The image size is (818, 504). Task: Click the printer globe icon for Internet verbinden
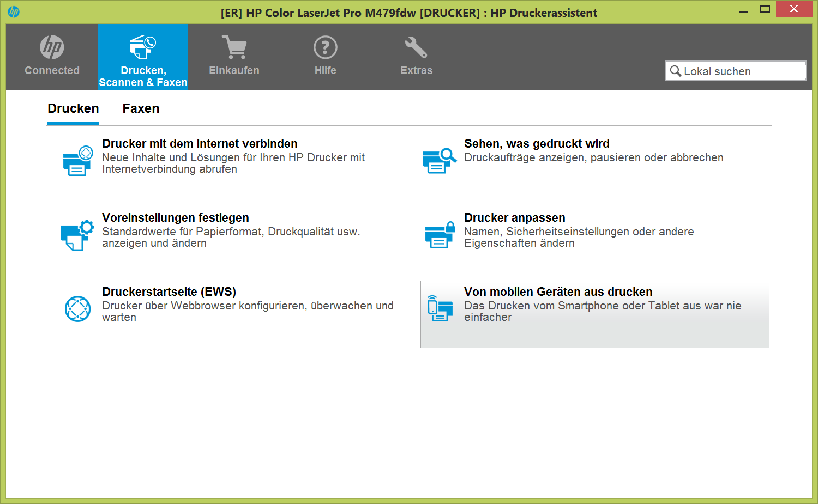pyautogui.click(x=77, y=161)
